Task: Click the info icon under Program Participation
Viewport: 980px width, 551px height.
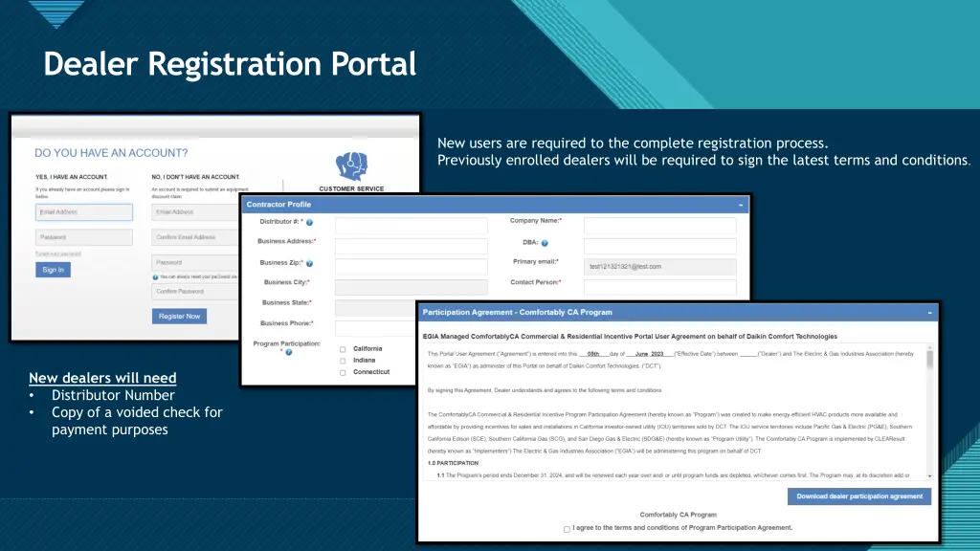Action: coord(289,352)
